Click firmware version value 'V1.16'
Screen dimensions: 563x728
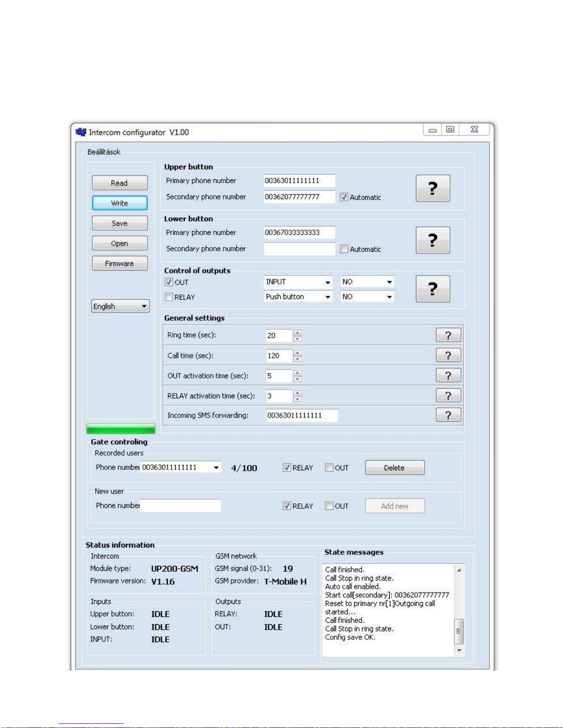tap(163, 581)
